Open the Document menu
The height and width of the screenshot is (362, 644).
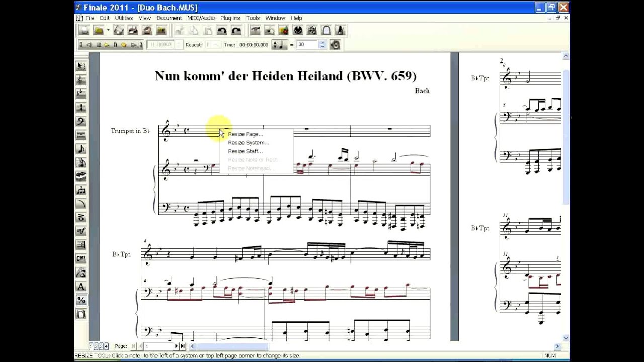click(169, 18)
